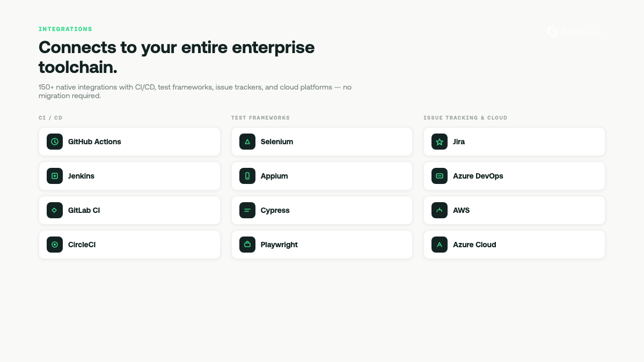Click the green "INTEGRATIONS" eyebrow label

click(x=65, y=29)
